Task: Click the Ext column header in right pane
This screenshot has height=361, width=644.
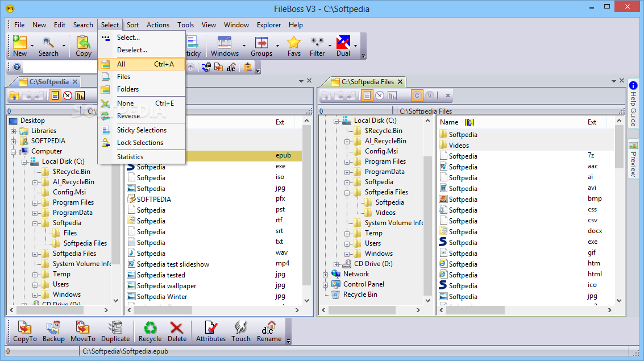Action: pos(592,122)
